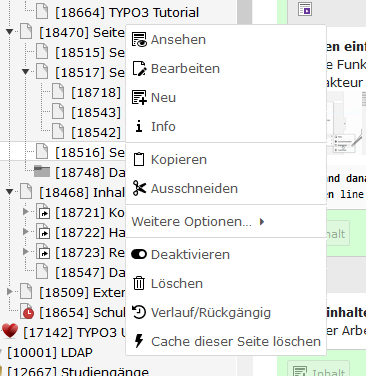Click the shortcut page icon of [18723]
366x376 pixels.
click(x=43, y=252)
